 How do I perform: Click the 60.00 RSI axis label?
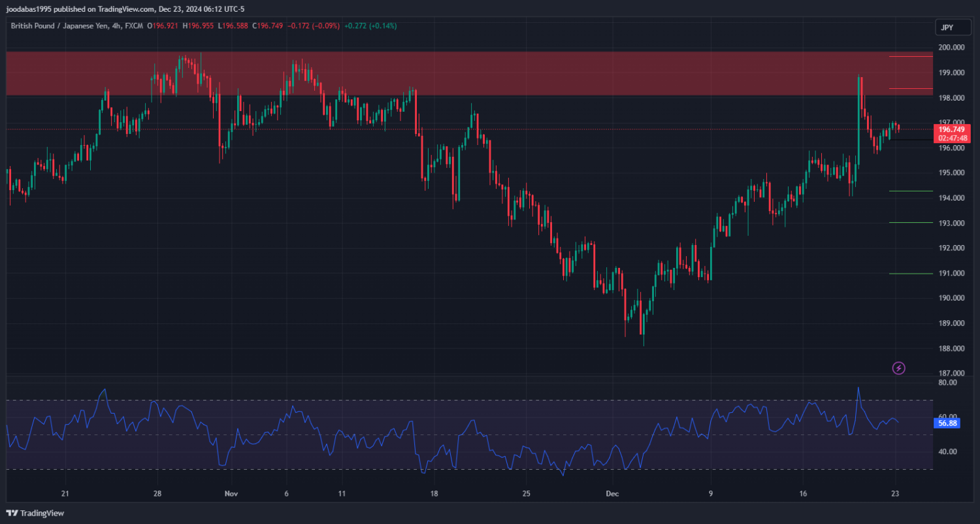pos(948,416)
